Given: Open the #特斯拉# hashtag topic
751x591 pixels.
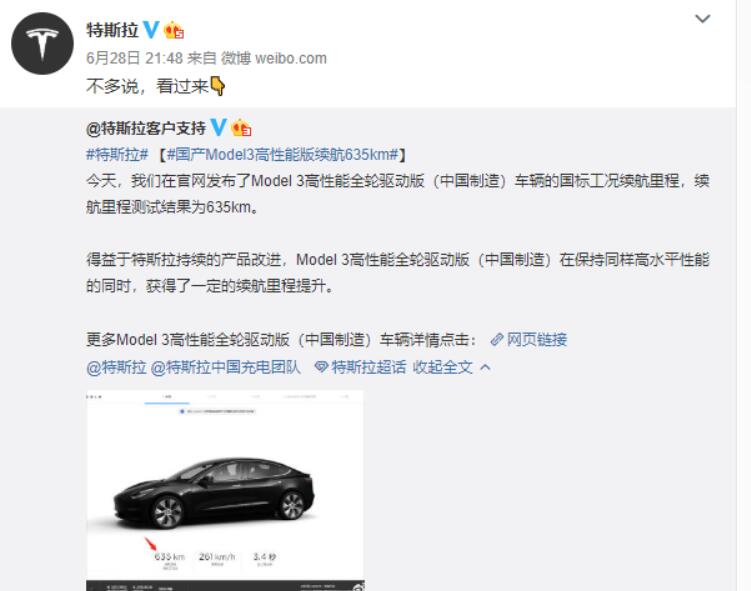Looking at the screenshot, I should click(117, 154).
